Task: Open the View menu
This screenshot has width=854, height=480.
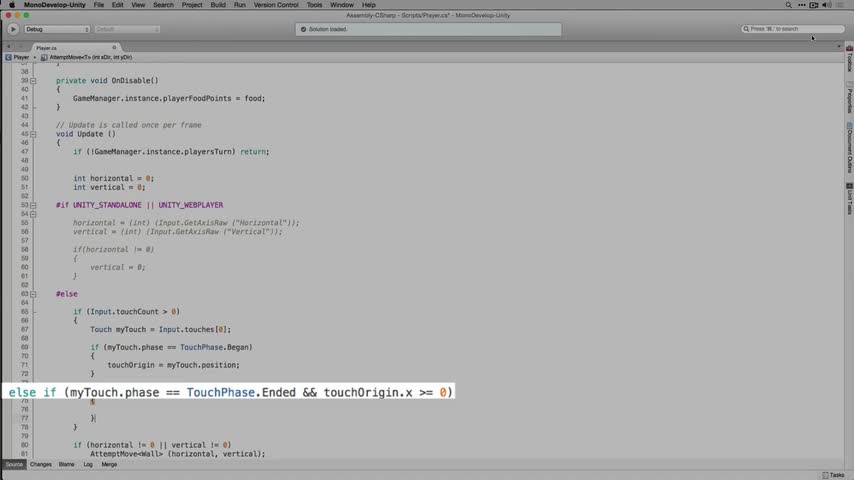Action: point(138,5)
